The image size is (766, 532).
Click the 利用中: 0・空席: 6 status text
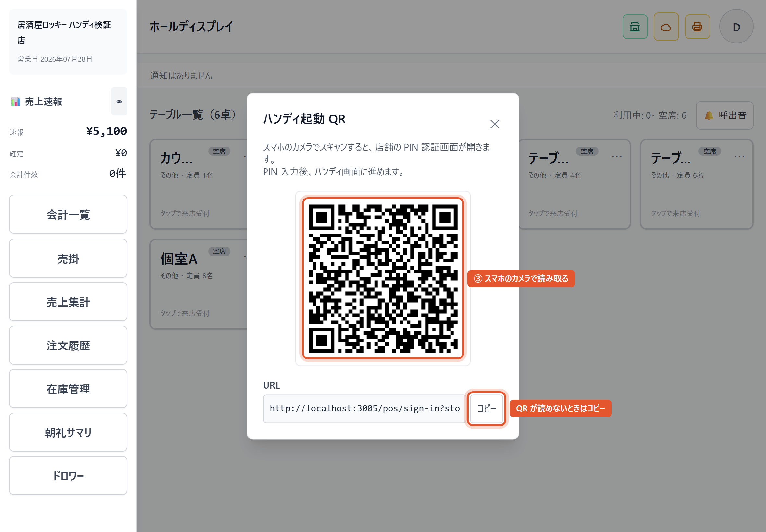tap(649, 115)
